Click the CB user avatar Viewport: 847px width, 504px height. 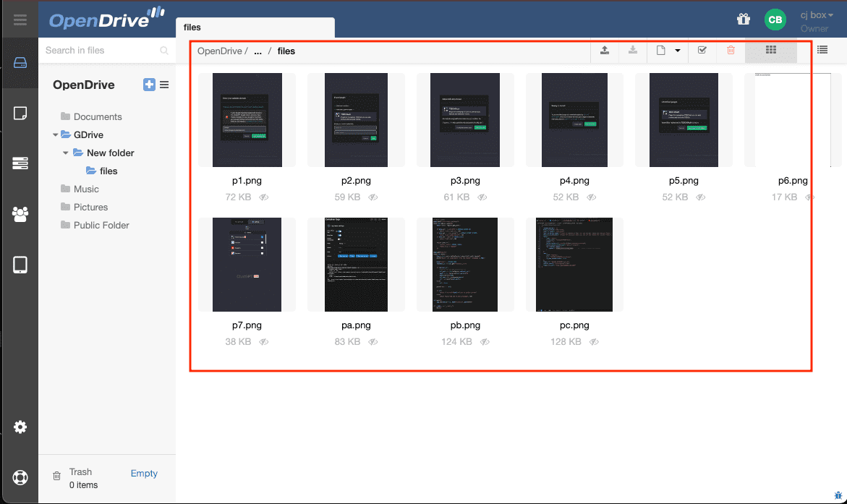click(775, 20)
